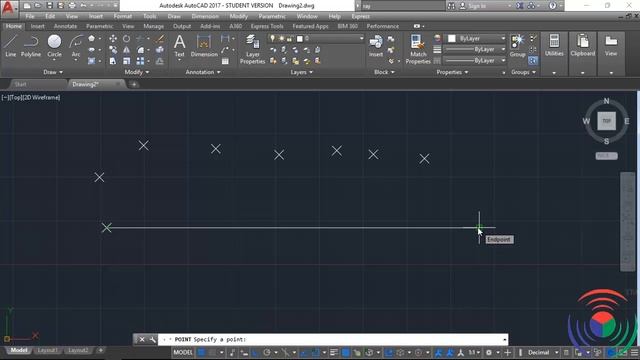
Task: Expand the Draw panel dropdown
Action: click(53, 72)
